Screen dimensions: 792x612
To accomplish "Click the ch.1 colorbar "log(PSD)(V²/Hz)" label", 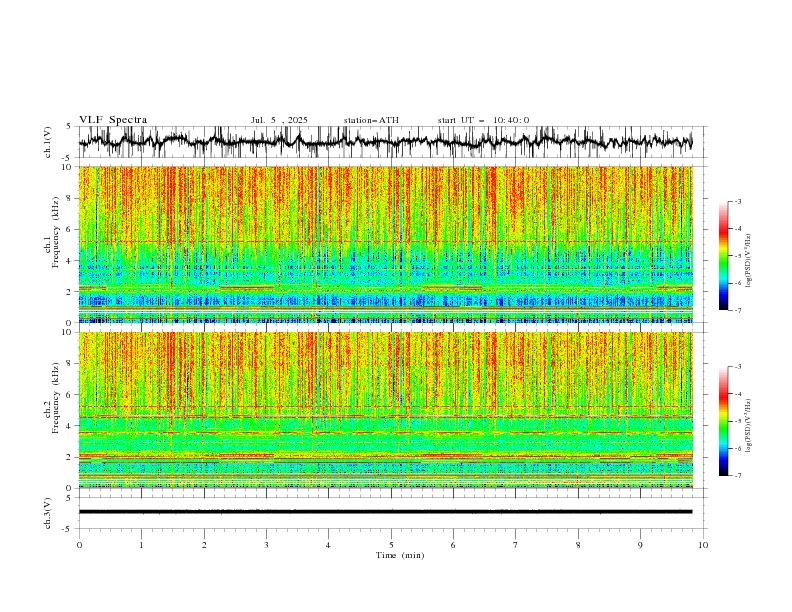I will tap(749, 261).
